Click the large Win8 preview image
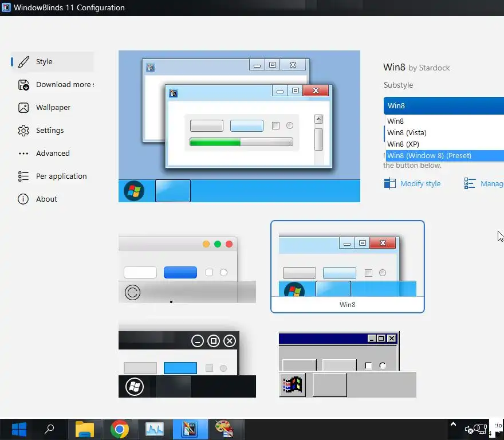 pyautogui.click(x=239, y=127)
